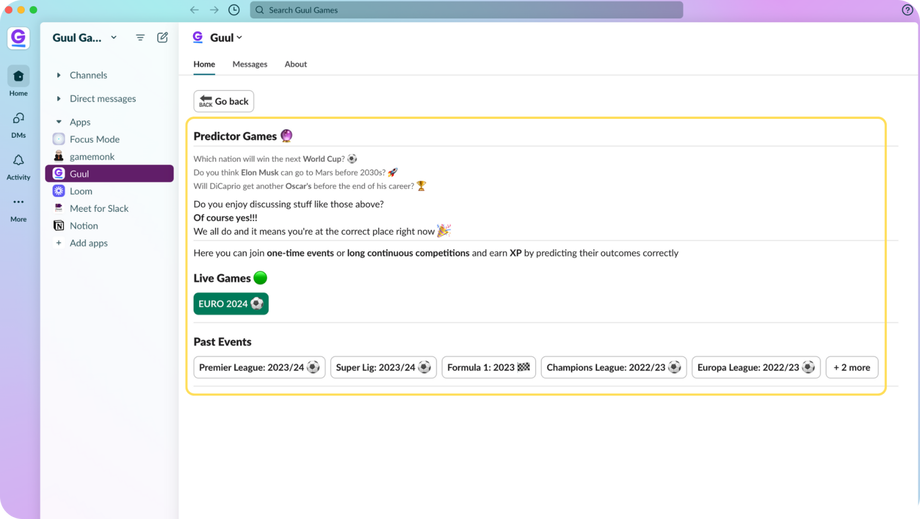
Task: Open the Guul Games workspace icon
Action: pos(18,38)
